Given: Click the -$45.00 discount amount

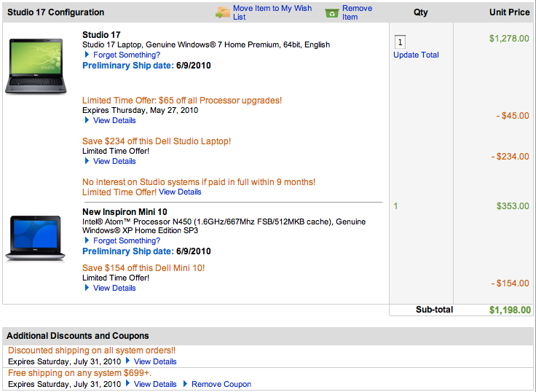Looking at the screenshot, I should pyautogui.click(x=513, y=116).
